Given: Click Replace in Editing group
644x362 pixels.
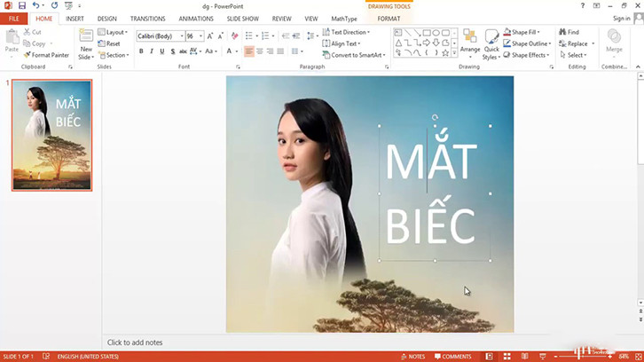Looking at the screenshot, I should (x=573, y=43).
